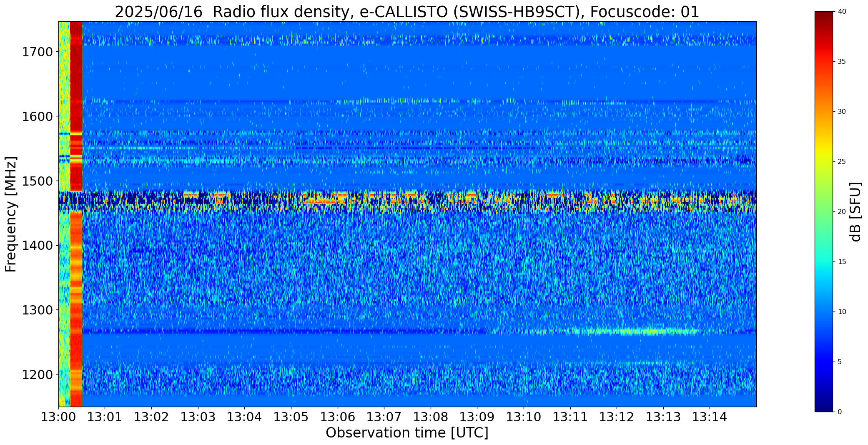This screenshot has height=445, width=868.
Task: Click the 13:07 time tick label
Action: [384, 417]
